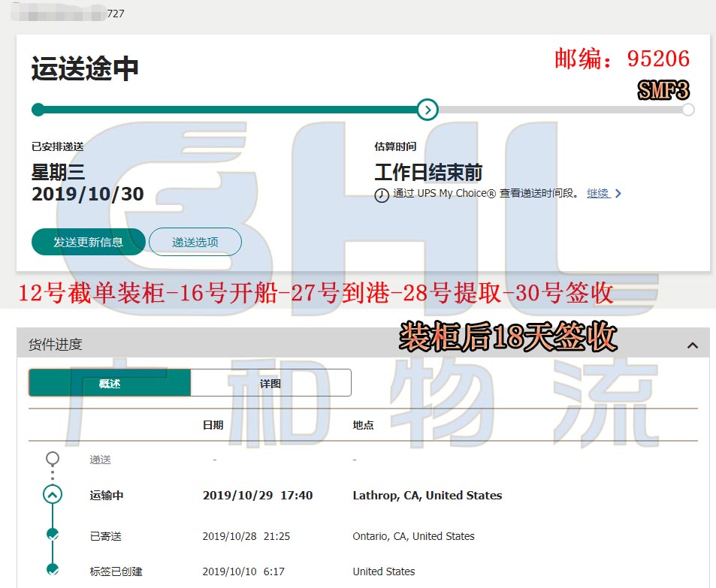Click the arrow icon after the 继续 link

618,194
